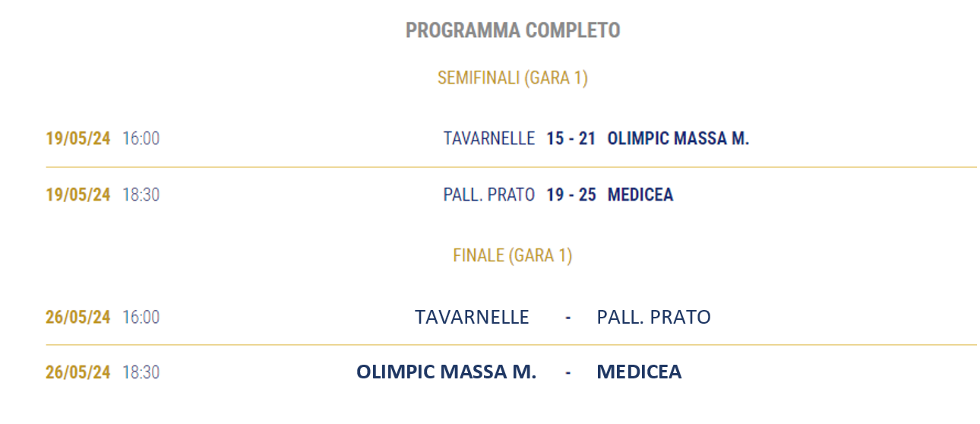Open MEDICEA team in semifinal row
The width and height of the screenshot is (980, 424).
(640, 195)
